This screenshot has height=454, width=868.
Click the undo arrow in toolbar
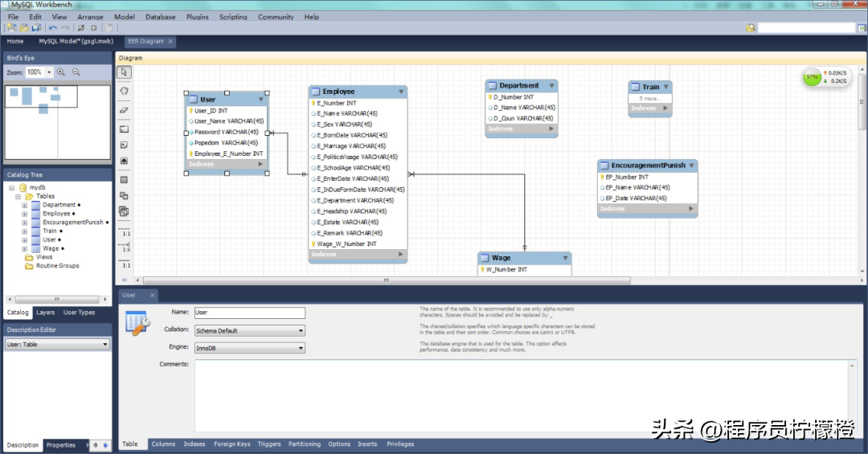(x=53, y=28)
